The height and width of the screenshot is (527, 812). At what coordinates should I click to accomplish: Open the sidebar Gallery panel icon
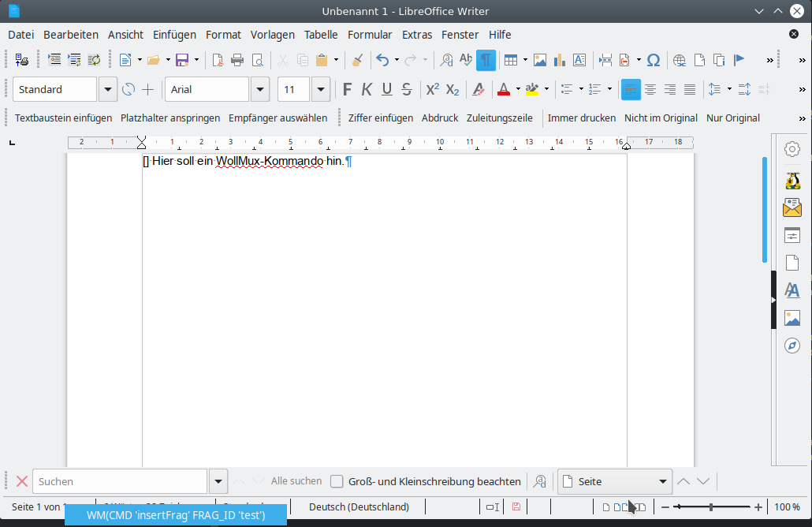pos(792,318)
